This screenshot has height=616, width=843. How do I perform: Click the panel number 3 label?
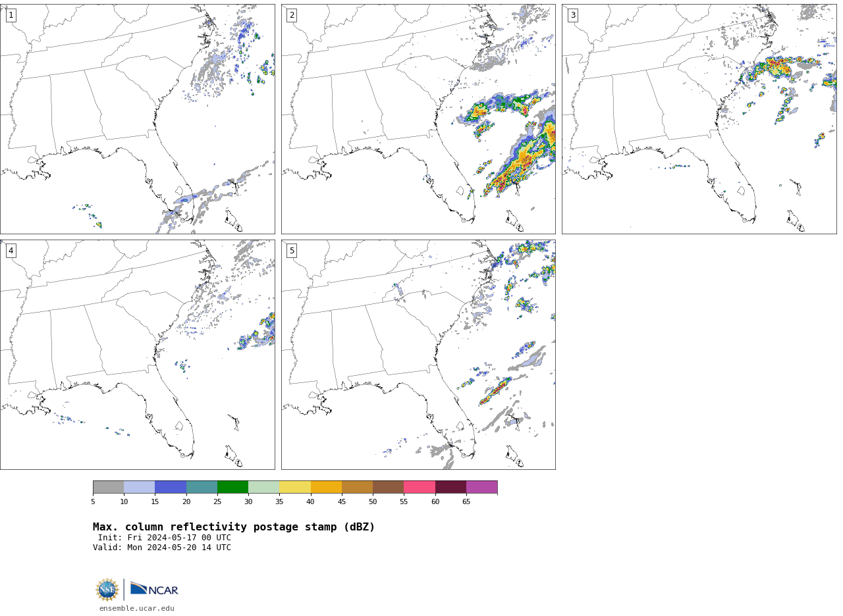572,15
